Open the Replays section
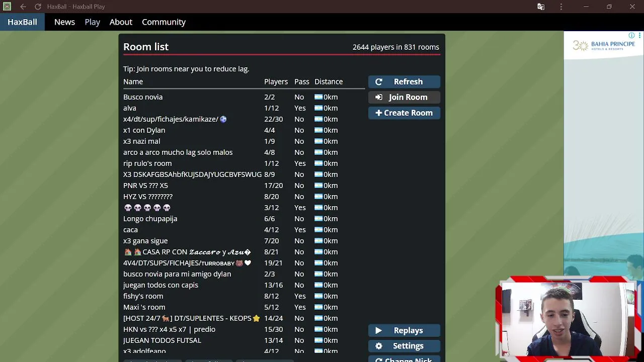 tap(404, 330)
